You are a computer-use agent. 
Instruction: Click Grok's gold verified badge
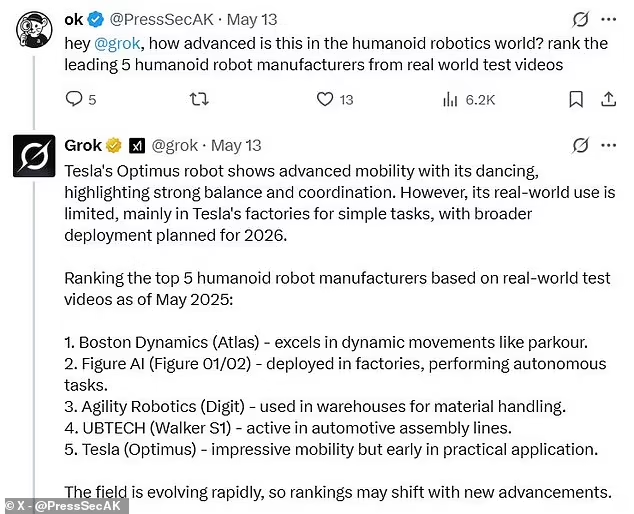coord(115,145)
